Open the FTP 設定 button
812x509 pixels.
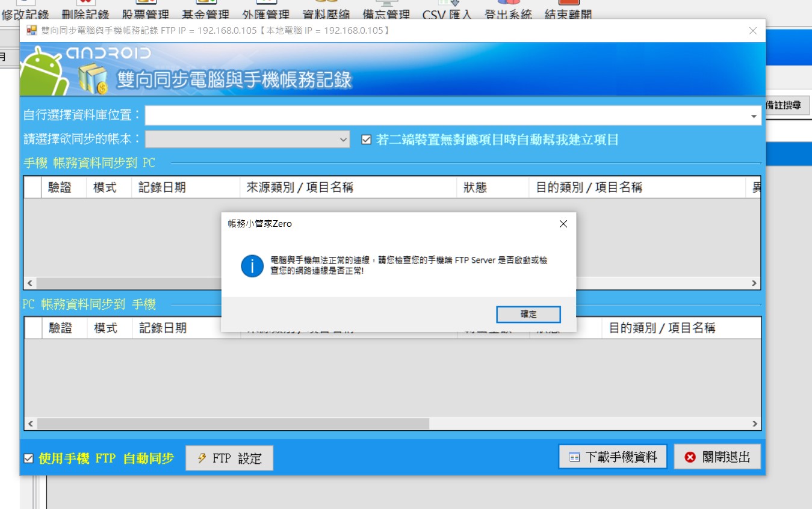[229, 458]
